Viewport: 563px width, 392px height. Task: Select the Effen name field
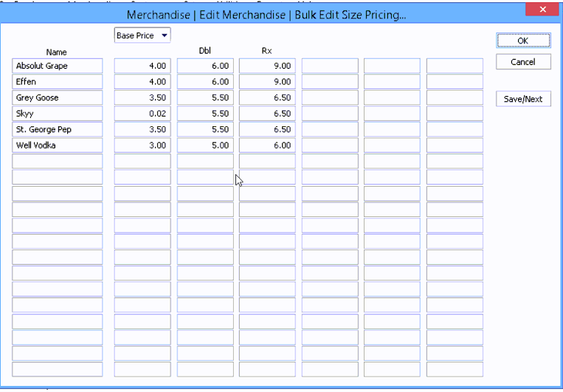click(58, 81)
